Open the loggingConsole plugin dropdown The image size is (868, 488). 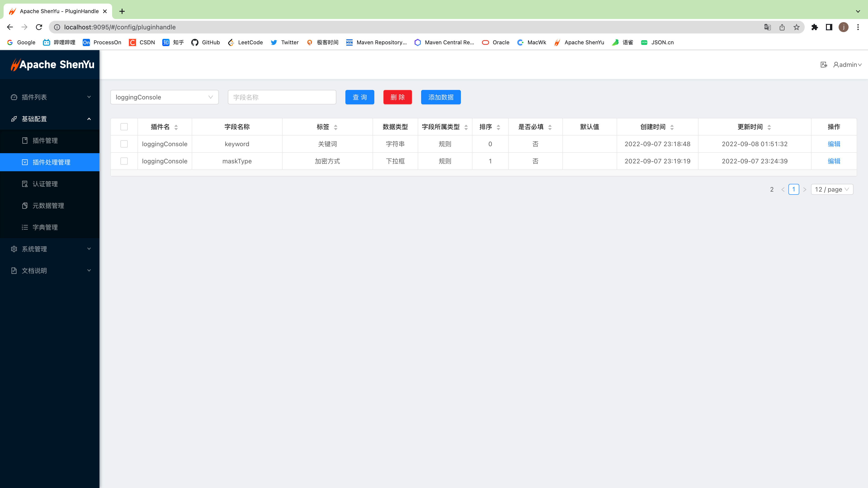click(164, 97)
